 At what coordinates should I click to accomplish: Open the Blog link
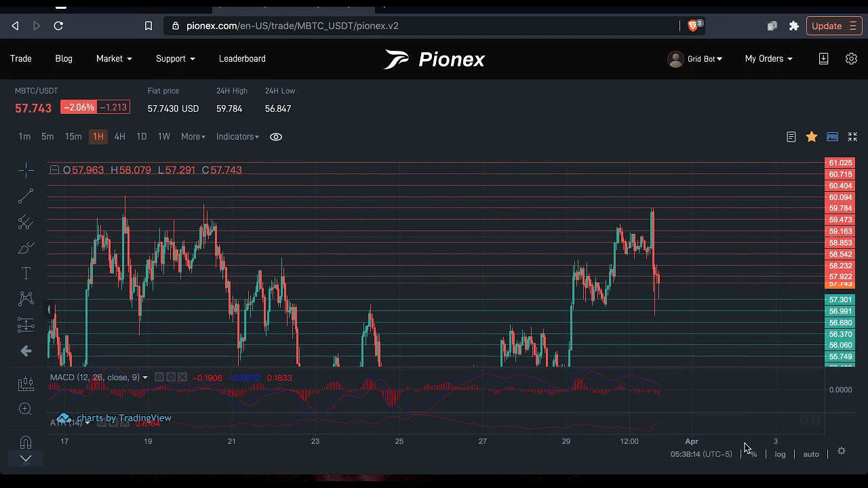click(64, 59)
